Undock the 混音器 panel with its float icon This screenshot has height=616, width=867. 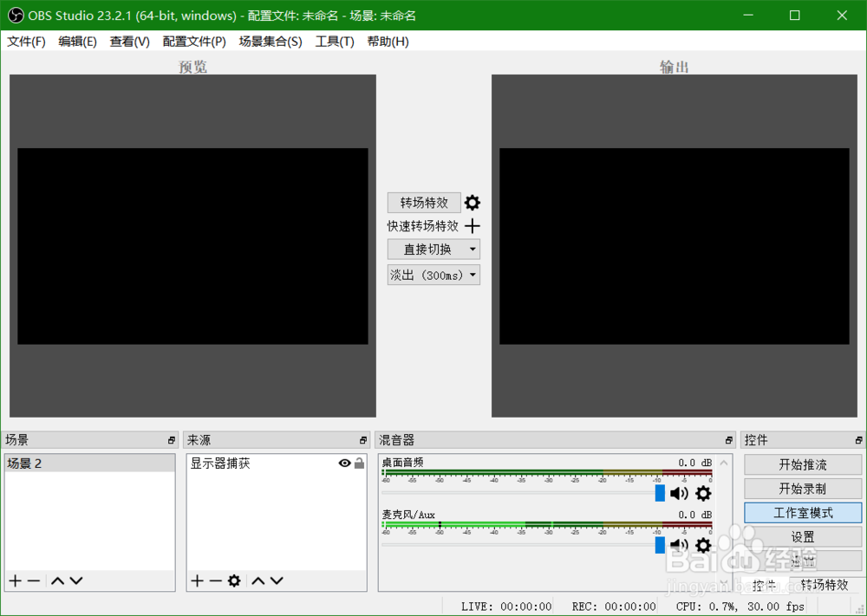(729, 440)
